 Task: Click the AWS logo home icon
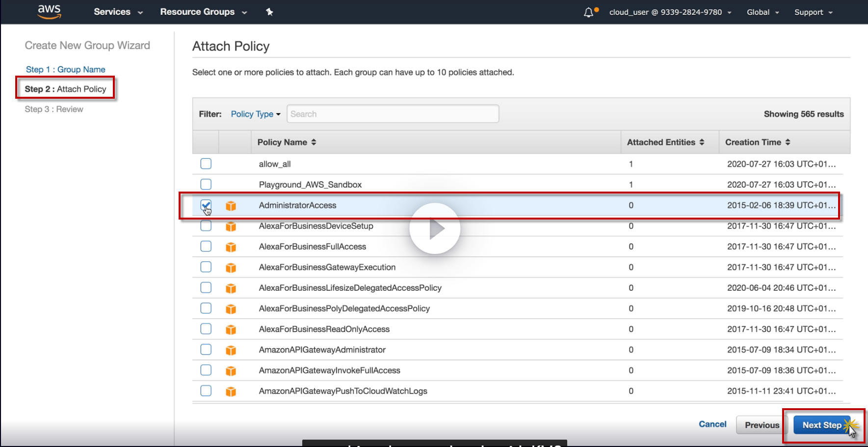[49, 12]
